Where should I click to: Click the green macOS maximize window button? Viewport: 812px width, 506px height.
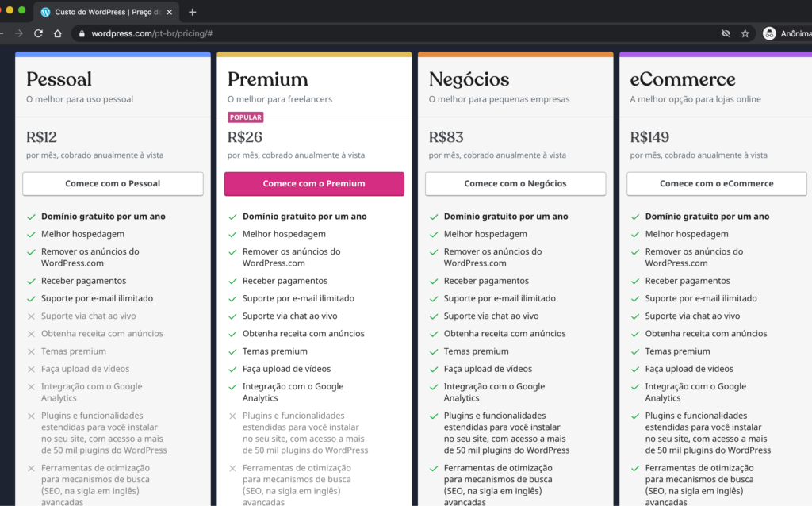22,10
